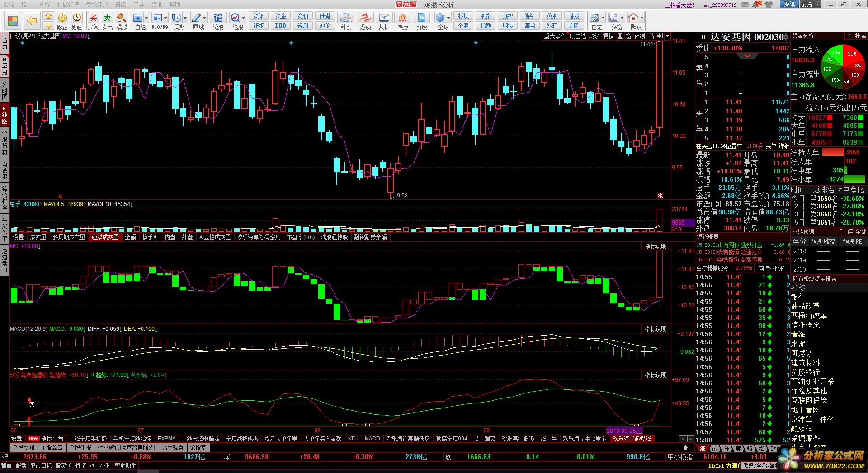Click the 板块 button in toolbar
This screenshot has height=473, width=868.
point(463,16)
